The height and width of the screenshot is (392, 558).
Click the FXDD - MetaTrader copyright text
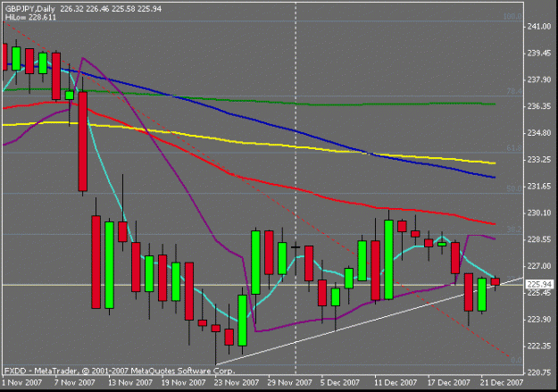120,371
